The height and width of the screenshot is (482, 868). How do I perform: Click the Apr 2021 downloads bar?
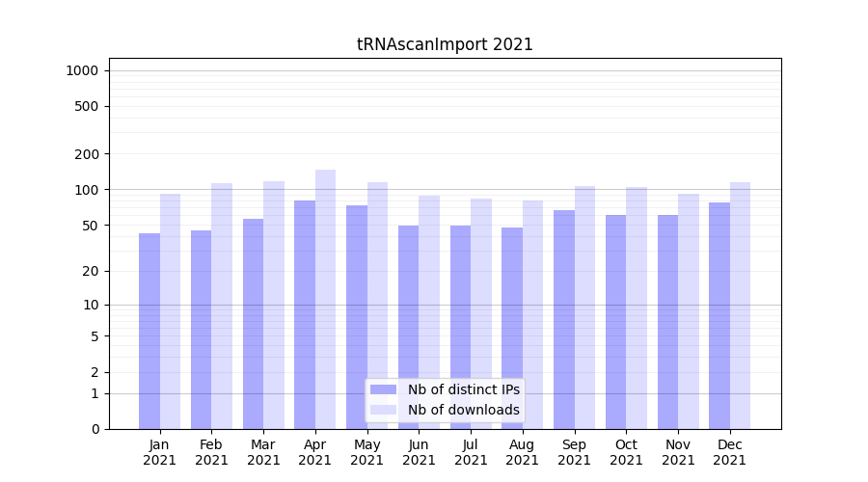click(326, 299)
